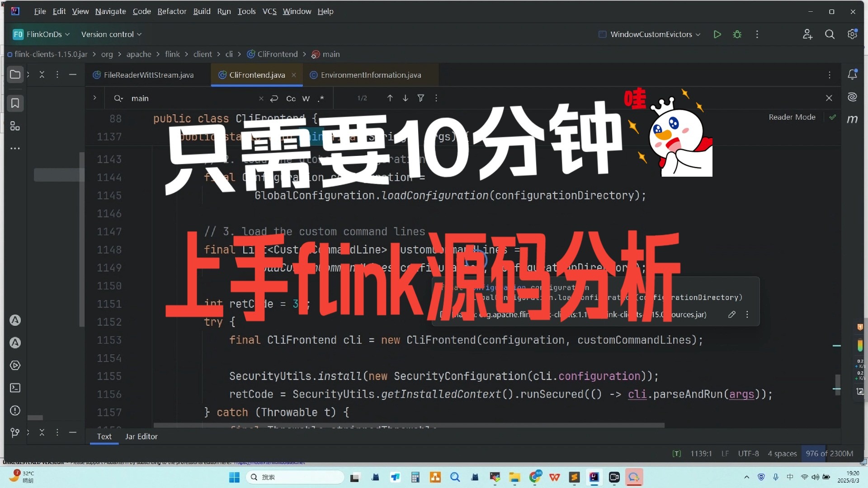The height and width of the screenshot is (488, 868).
Task: Edit the documentation popup with pencil icon
Action: pyautogui.click(x=732, y=314)
